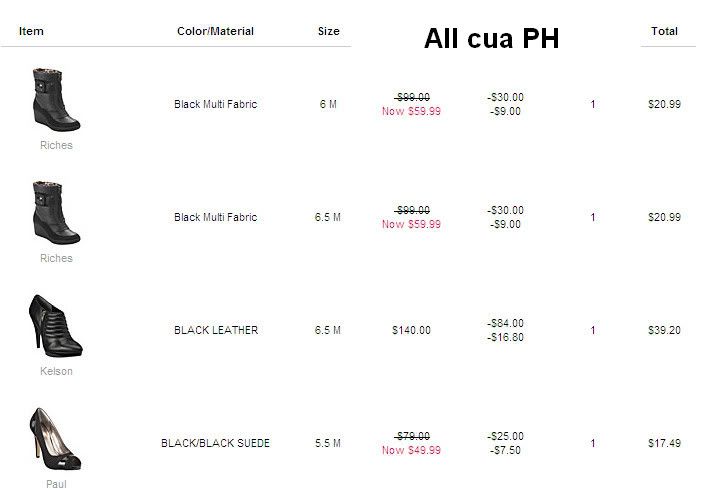Open the Riches product link for size 6 M
Screen dimensions: 721x493
56,145
